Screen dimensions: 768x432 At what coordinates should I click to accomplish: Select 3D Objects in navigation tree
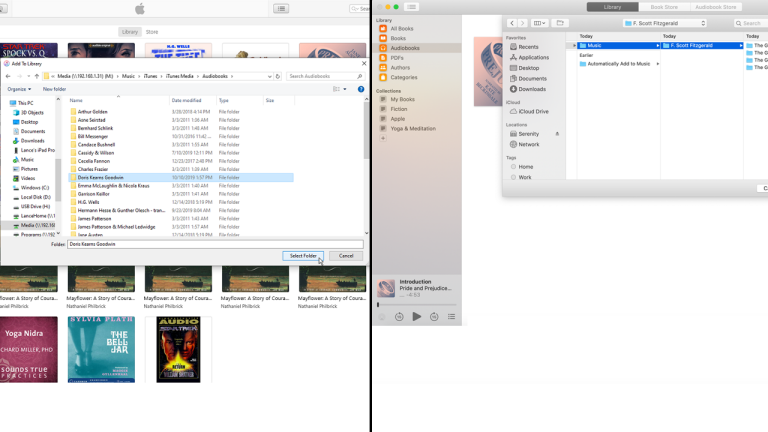[x=32, y=113]
